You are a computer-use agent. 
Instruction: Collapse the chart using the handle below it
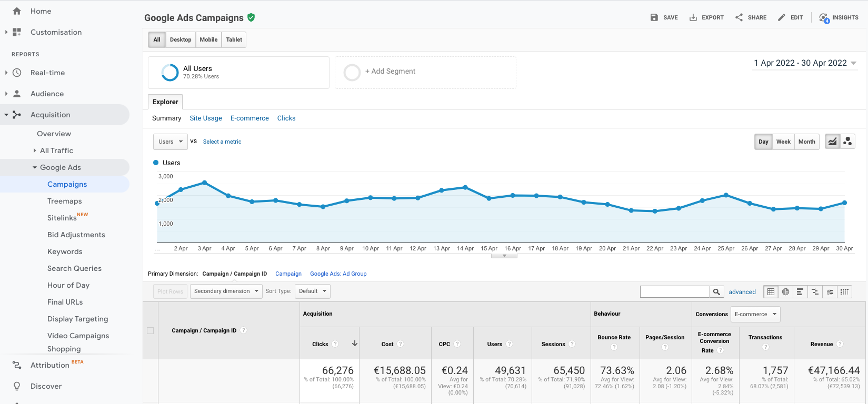[x=504, y=256]
